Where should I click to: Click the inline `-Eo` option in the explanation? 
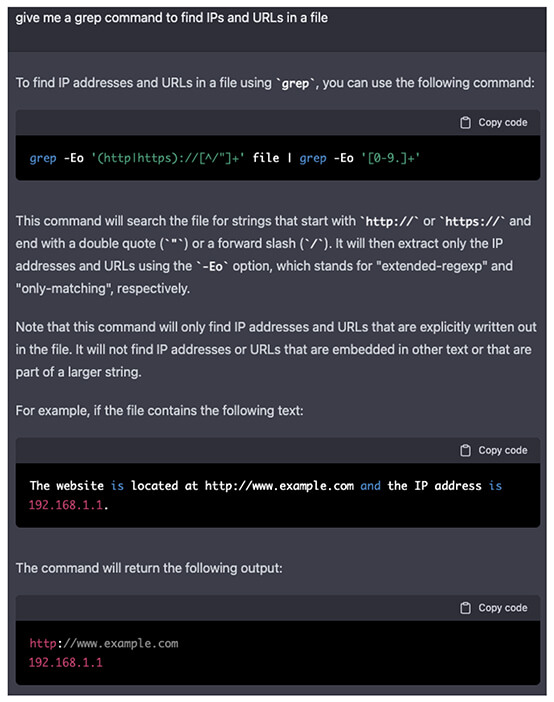212,267
